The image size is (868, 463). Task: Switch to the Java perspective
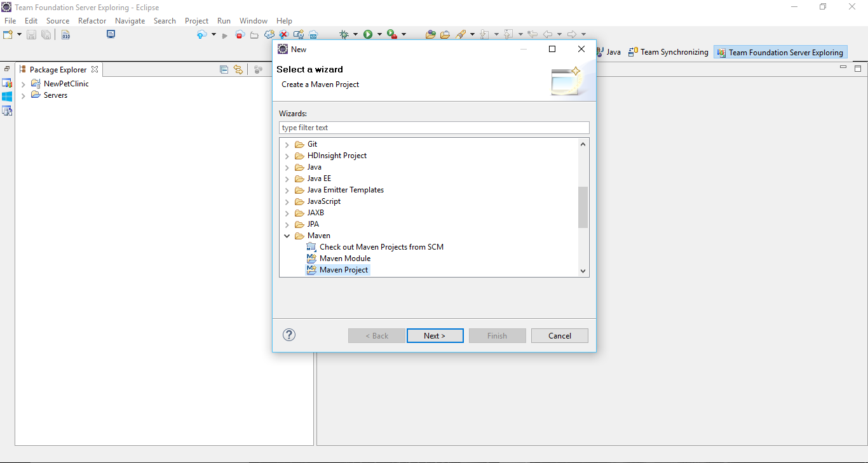pyautogui.click(x=608, y=52)
